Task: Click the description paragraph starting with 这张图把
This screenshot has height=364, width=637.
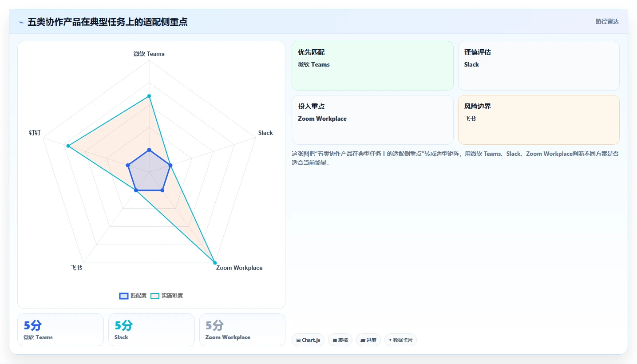Action: point(455,158)
